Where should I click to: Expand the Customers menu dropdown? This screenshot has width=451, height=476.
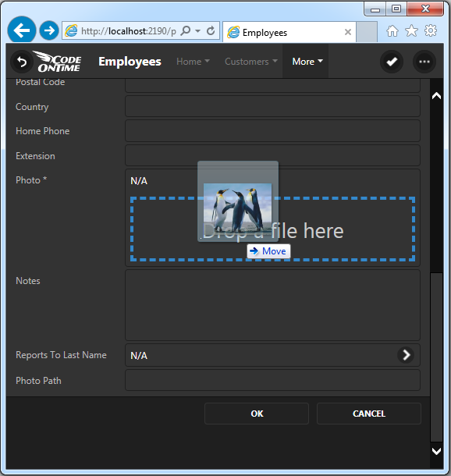251,62
